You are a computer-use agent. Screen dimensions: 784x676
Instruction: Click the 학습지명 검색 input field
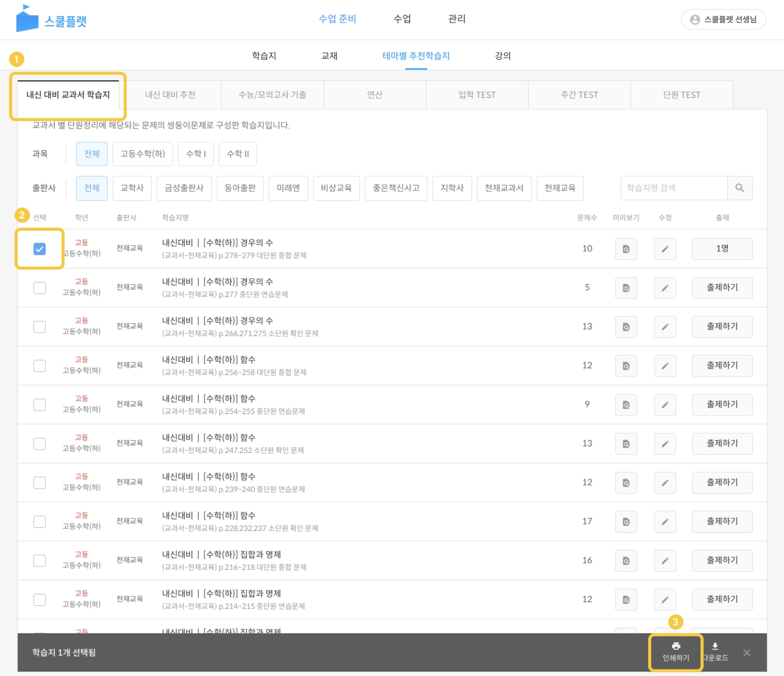point(673,188)
